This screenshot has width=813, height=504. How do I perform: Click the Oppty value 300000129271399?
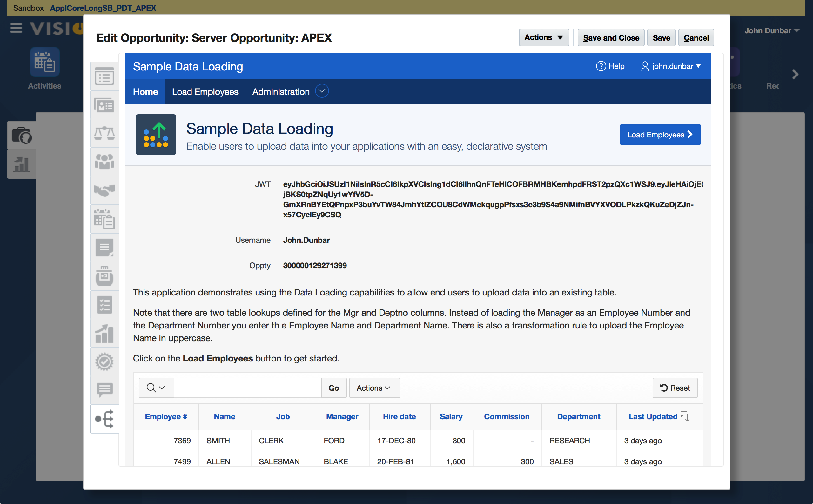315,265
